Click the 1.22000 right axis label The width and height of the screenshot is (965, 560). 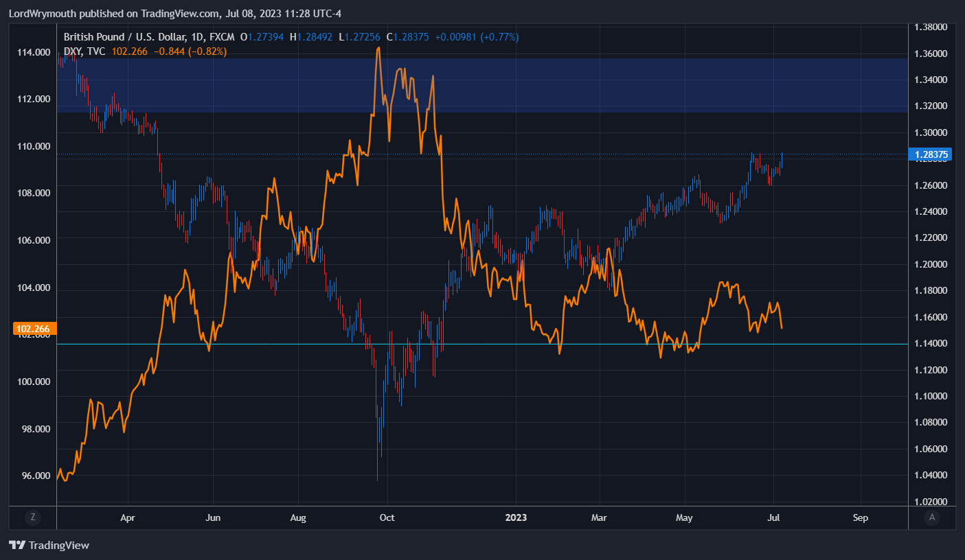pos(931,238)
